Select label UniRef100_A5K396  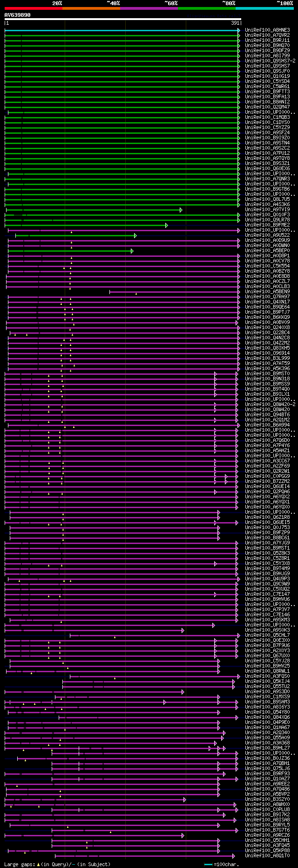267,369
